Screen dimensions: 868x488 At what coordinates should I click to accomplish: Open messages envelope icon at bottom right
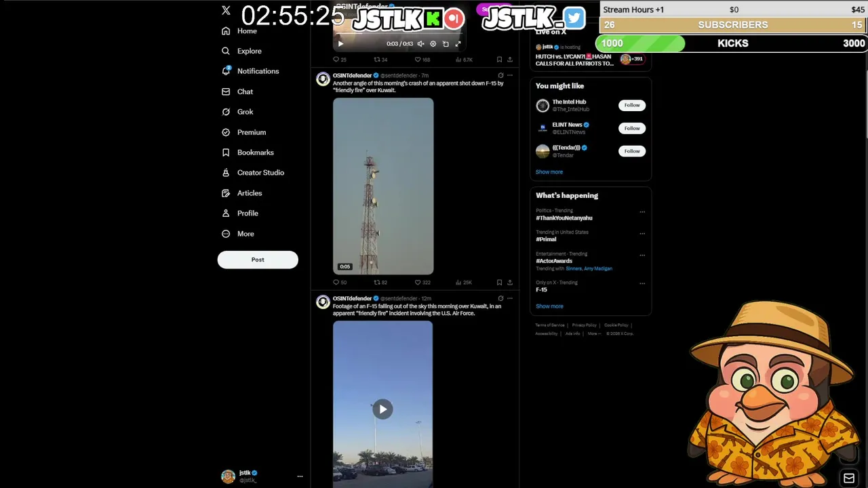click(849, 478)
